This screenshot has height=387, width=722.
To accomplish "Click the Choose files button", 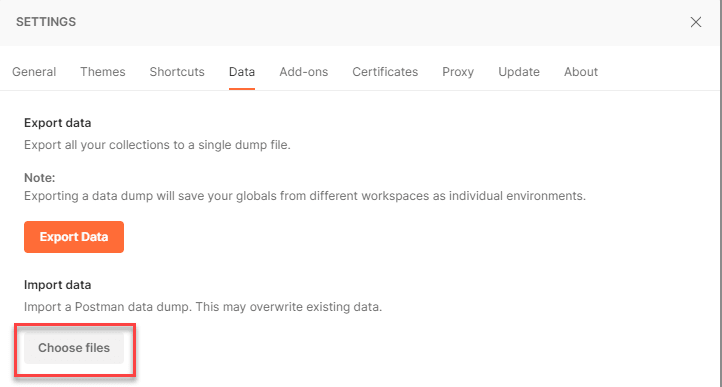I will pyautogui.click(x=74, y=348).
